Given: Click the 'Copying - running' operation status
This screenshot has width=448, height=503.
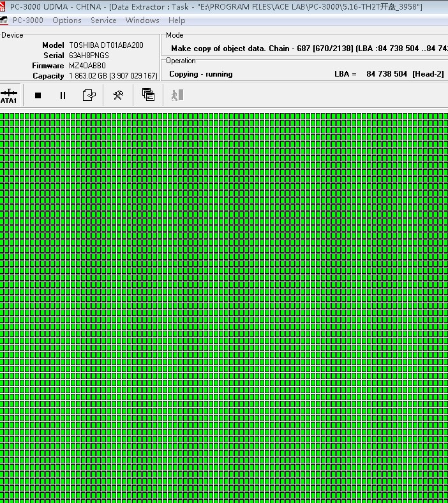Looking at the screenshot, I should coord(200,74).
